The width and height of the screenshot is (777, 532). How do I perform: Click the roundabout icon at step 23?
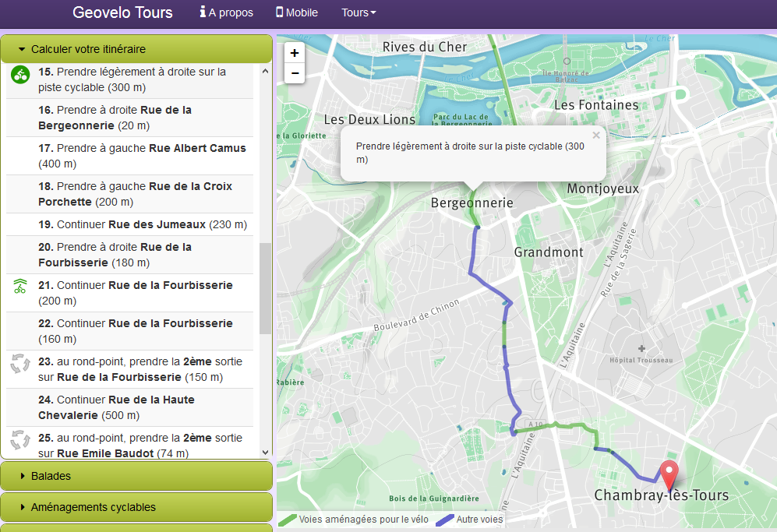click(x=20, y=364)
